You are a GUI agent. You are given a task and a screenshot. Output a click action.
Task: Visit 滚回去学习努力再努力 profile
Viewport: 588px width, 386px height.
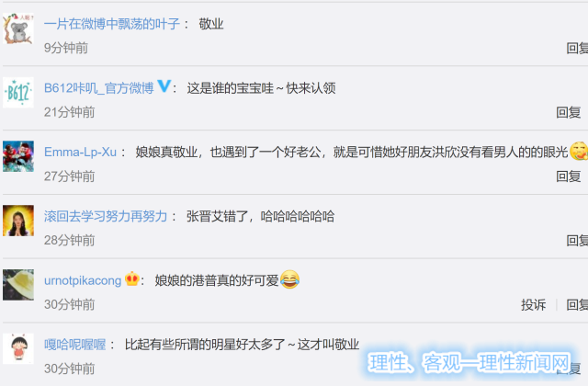point(106,217)
